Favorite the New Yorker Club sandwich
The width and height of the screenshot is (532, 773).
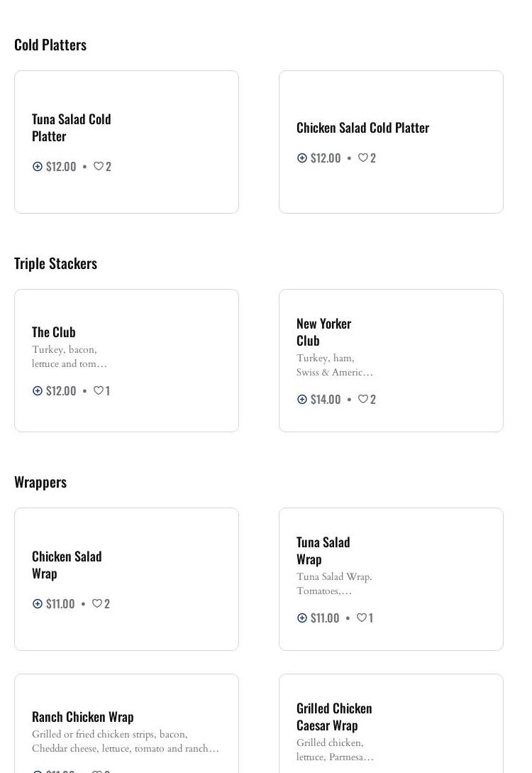tap(363, 399)
